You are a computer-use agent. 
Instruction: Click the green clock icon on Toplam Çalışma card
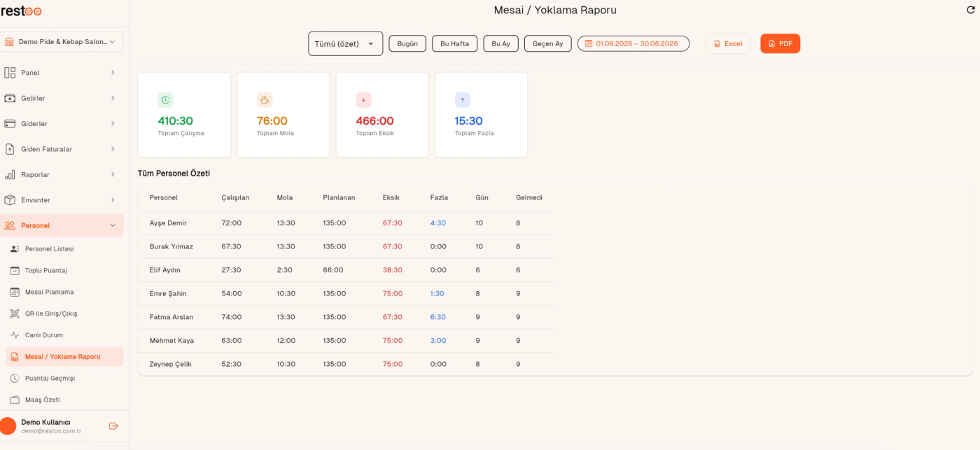coord(166,100)
